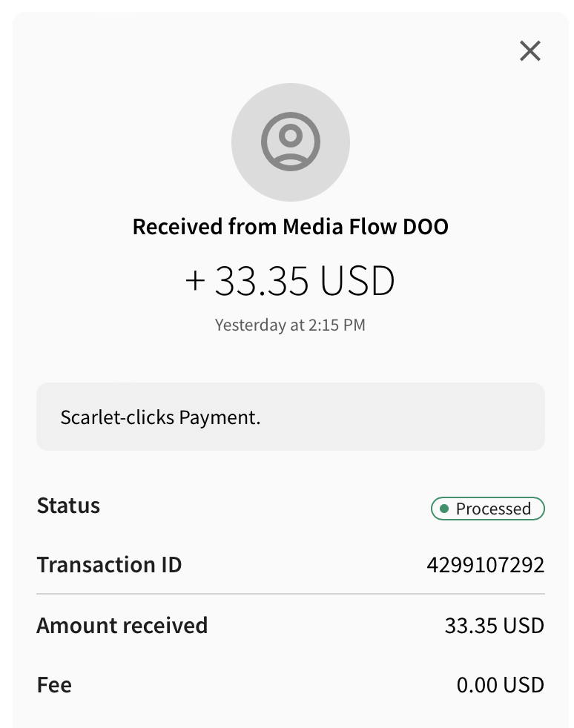Select transaction ID number 4299107292
The height and width of the screenshot is (728, 574).
[485, 565]
